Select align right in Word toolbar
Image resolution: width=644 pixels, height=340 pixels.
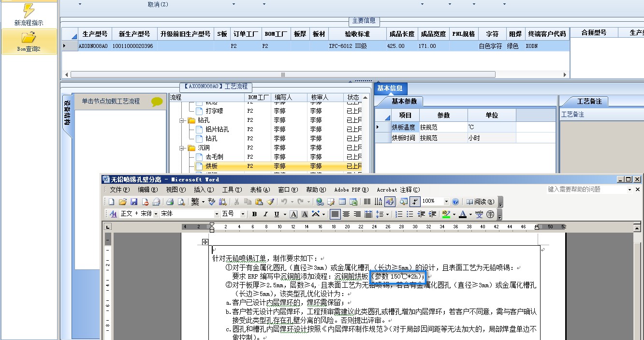click(x=357, y=214)
